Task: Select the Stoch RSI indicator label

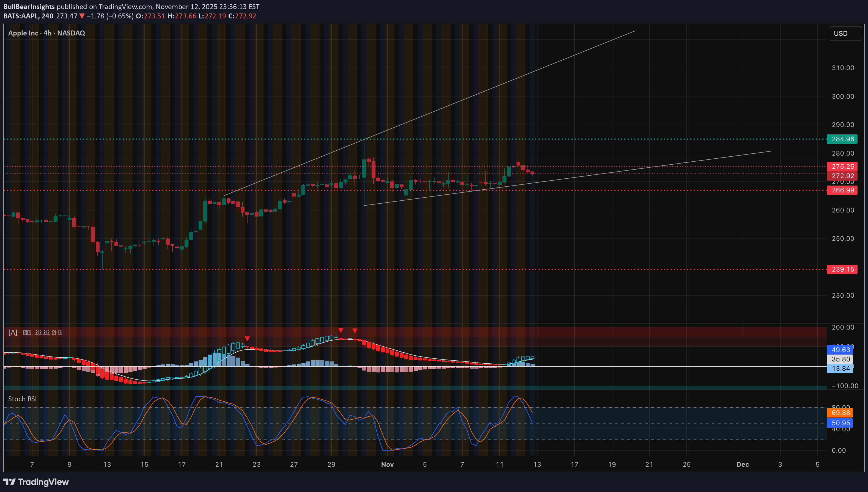Action: point(22,399)
